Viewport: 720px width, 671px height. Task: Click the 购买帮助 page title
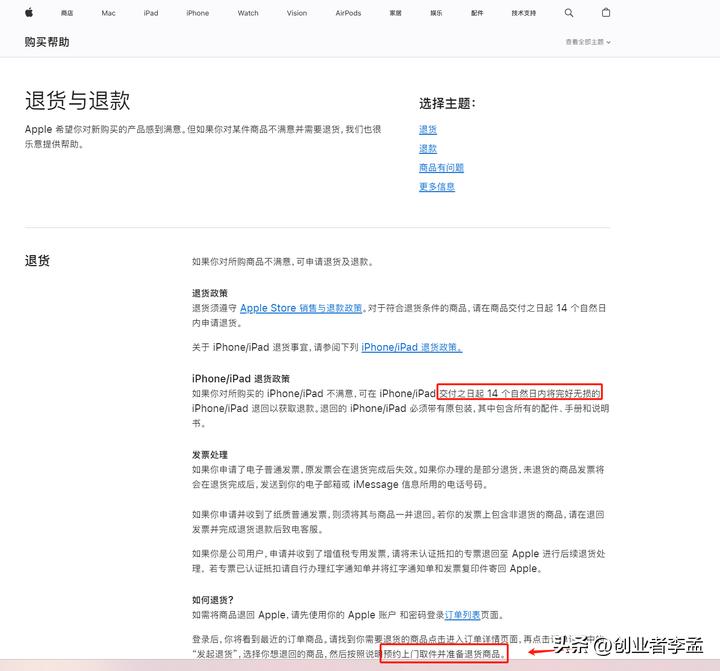47,42
